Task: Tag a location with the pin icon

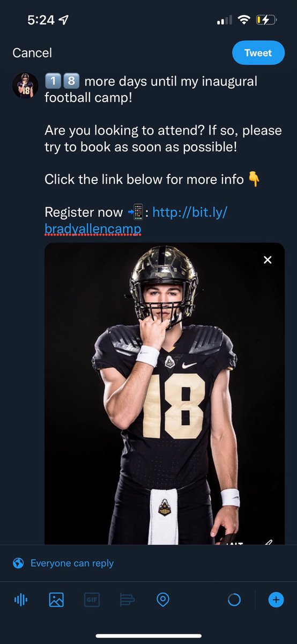Action: 163,599
